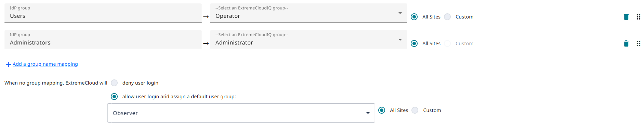Open the Operator ExtremeCloudIQ group dropdown
This screenshot has width=644, height=127.
(308, 13)
